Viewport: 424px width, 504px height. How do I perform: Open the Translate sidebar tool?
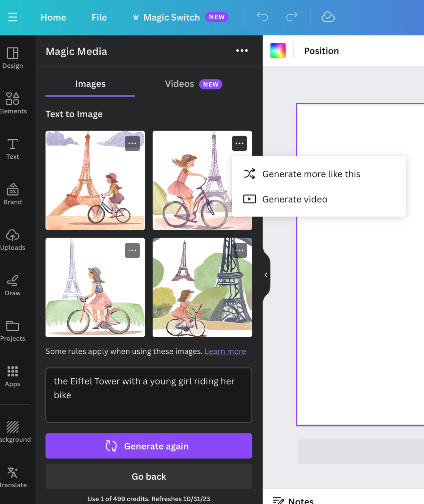[12, 477]
